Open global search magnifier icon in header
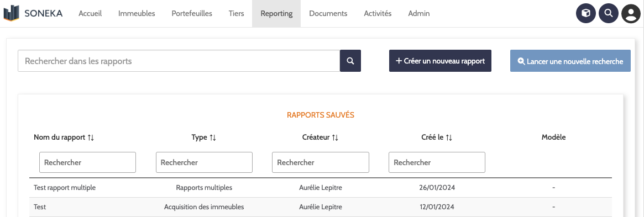644x217 pixels. 609,14
